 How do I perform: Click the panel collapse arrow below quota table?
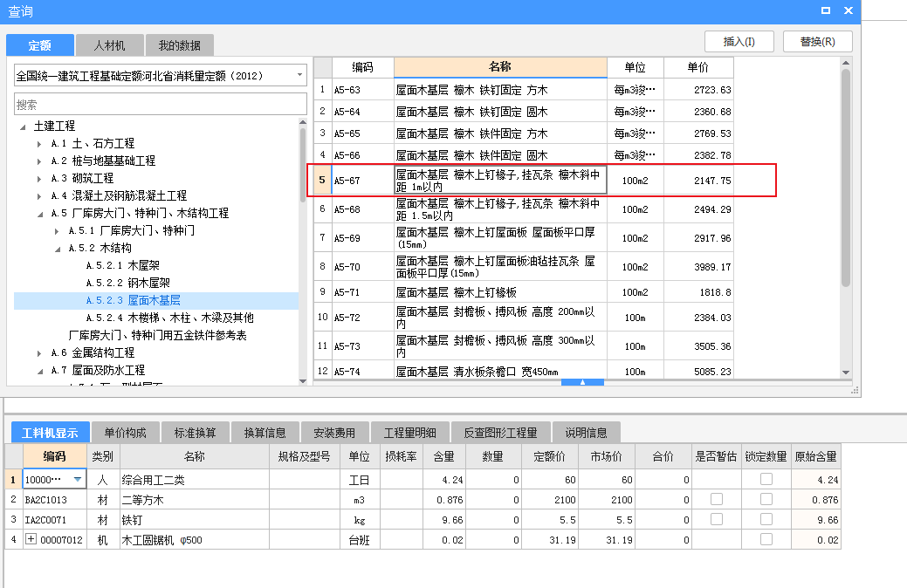pyautogui.click(x=582, y=382)
